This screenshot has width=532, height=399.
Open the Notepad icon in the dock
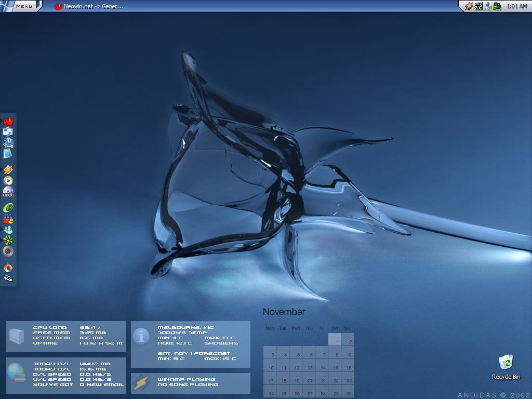tap(8, 153)
